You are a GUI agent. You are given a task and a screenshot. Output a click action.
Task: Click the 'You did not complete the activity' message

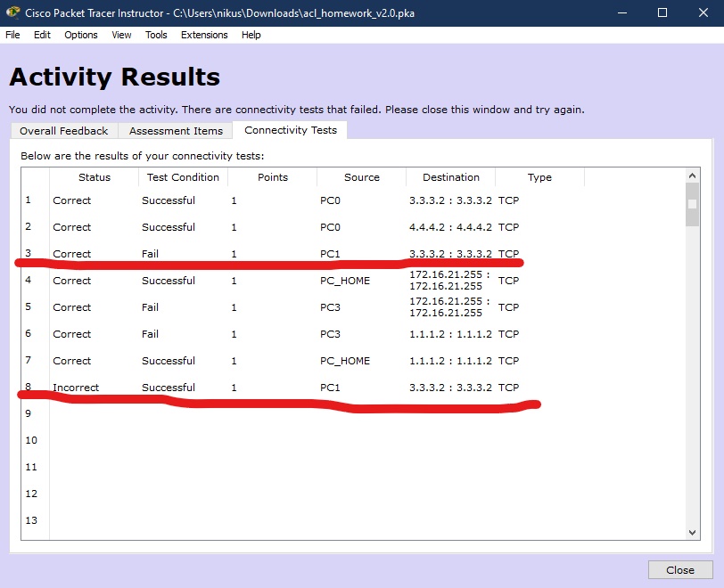[296, 110]
